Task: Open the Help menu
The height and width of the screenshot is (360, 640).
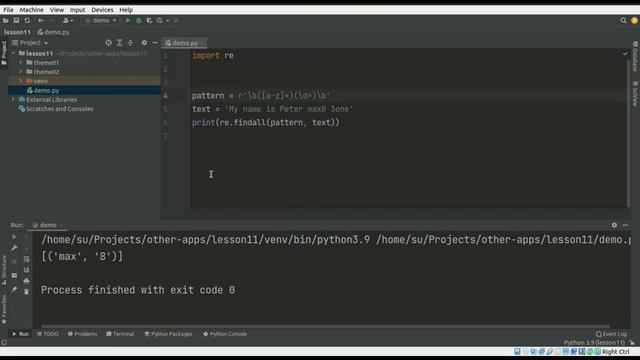Action: click(x=126, y=10)
